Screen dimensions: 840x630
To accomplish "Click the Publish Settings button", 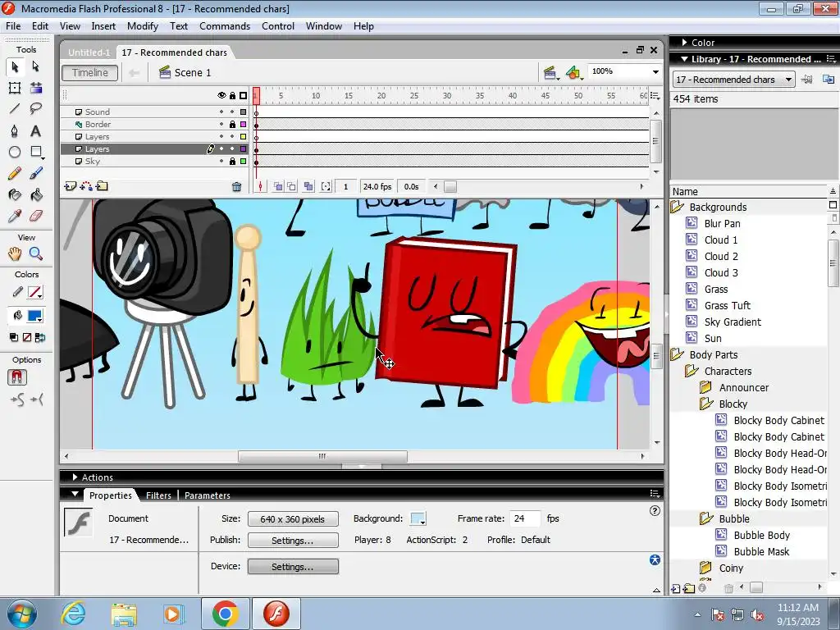I will point(293,540).
